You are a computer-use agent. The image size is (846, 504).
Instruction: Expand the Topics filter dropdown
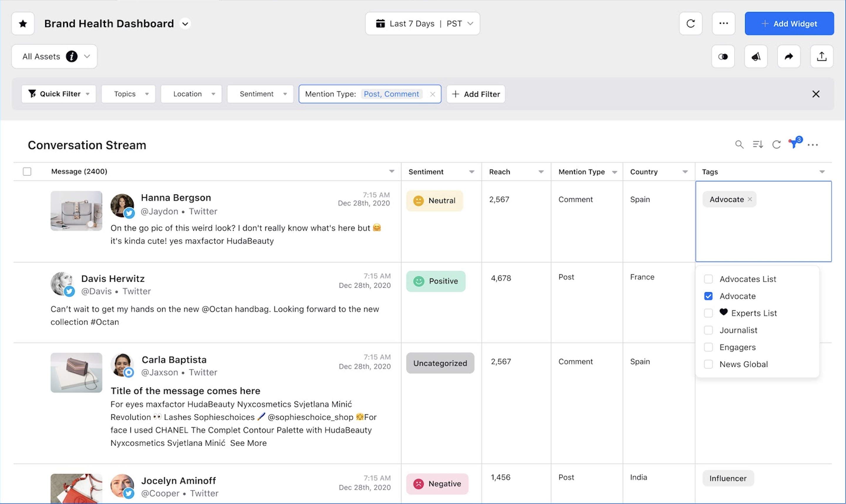point(128,94)
